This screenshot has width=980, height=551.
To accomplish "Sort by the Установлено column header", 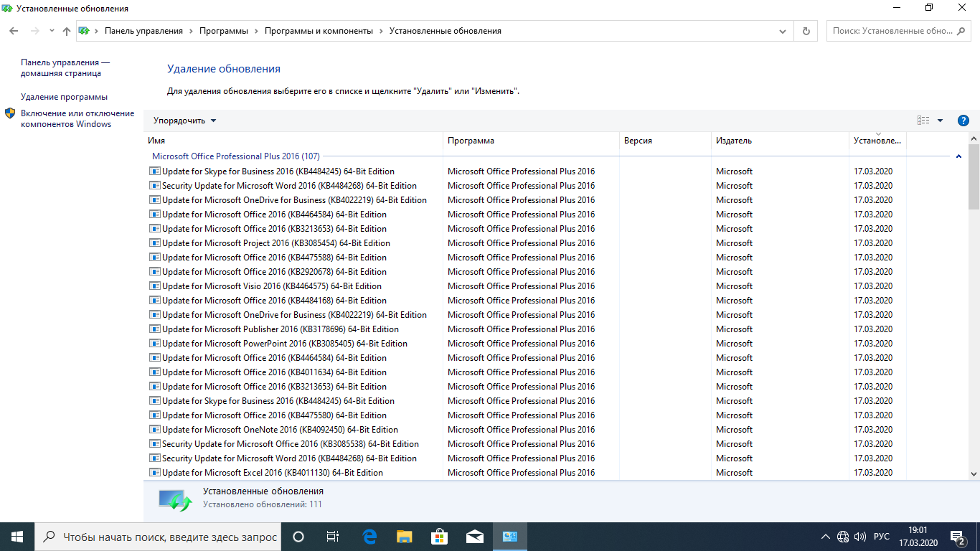I will [x=877, y=141].
